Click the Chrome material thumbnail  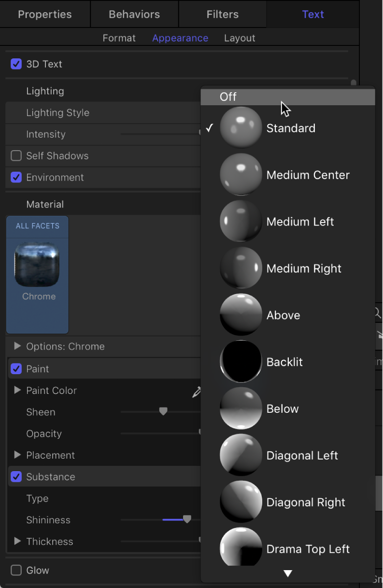[x=38, y=264]
